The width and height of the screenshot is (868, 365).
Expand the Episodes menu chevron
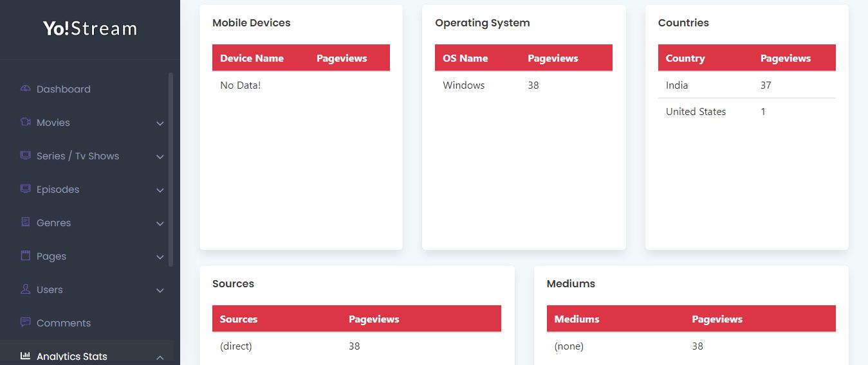tap(160, 190)
